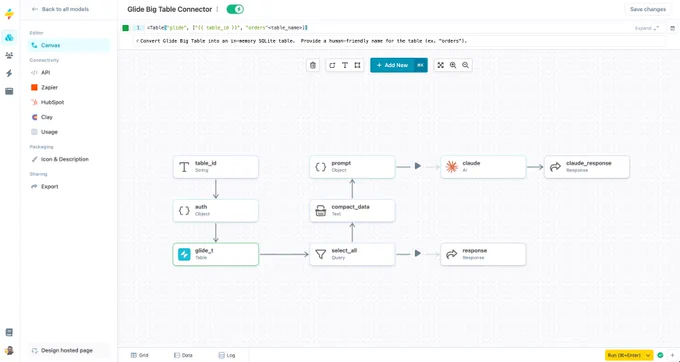This screenshot has height=362, width=680.
Task: Open the team members rail icon
Action: click(x=9, y=55)
